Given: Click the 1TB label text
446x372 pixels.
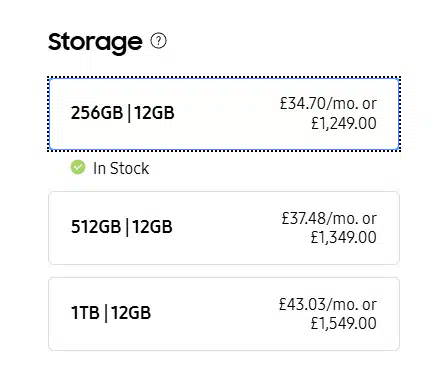Looking at the screenshot, I should [85, 313].
